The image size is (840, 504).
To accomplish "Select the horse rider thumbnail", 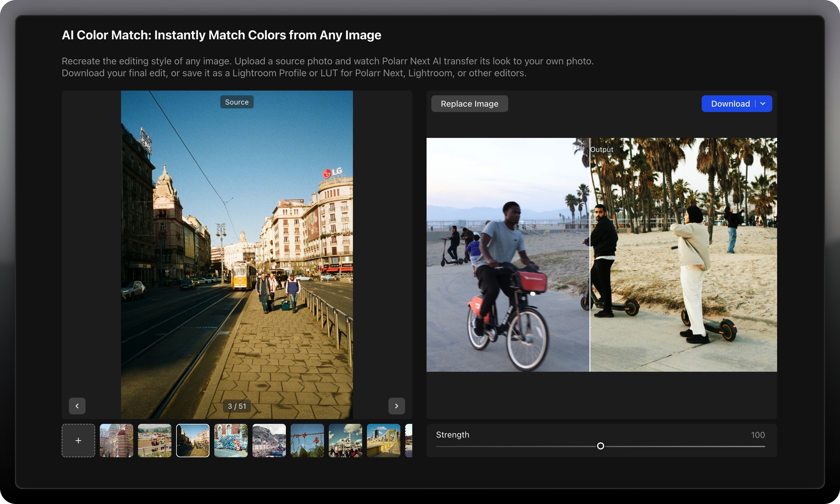I will (x=155, y=441).
